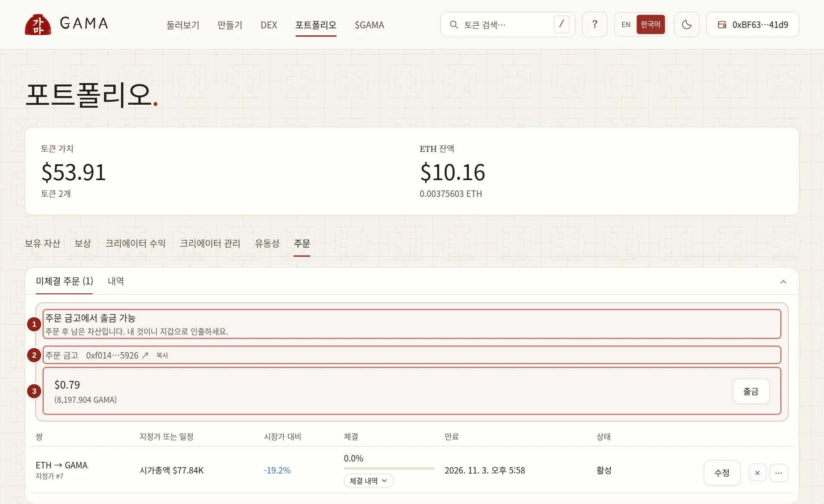Select the 주문 tab
The height and width of the screenshot is (504, 824).
302,243
